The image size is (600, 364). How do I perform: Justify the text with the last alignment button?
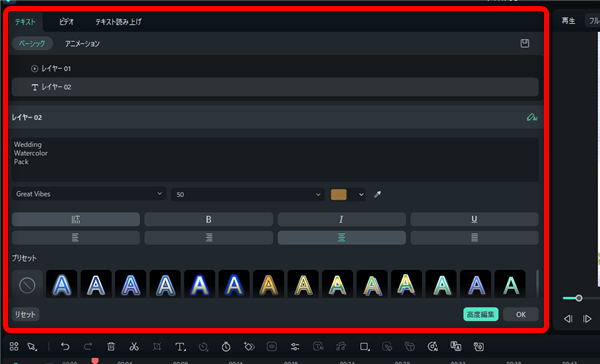click(x=474, y=238)
